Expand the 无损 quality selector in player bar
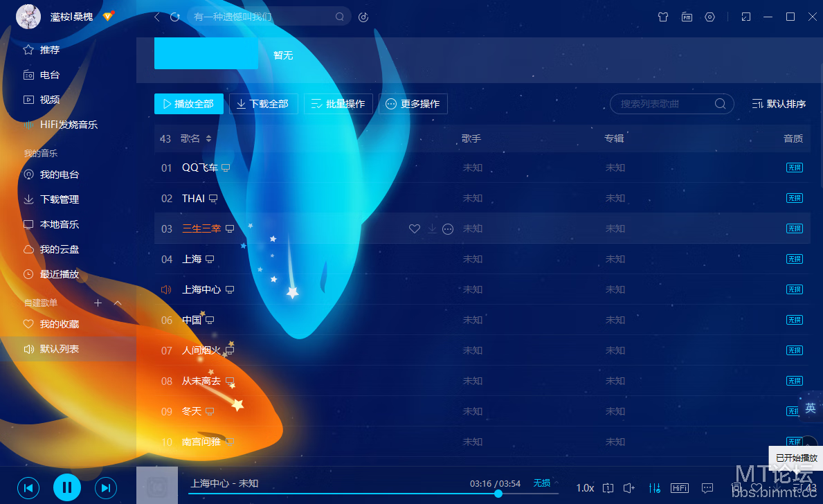The height and width of the screenshot is (504, 823). (546, 483)
